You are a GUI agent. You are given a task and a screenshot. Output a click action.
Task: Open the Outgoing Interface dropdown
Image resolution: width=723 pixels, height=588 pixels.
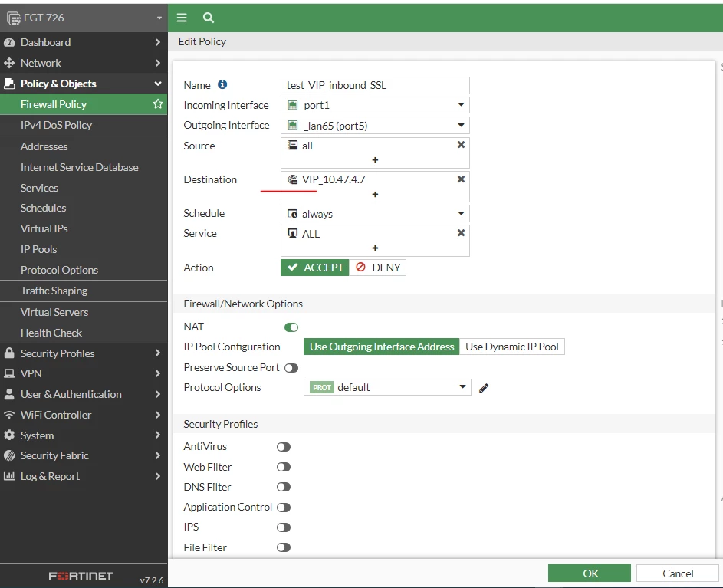click(375, 126)
